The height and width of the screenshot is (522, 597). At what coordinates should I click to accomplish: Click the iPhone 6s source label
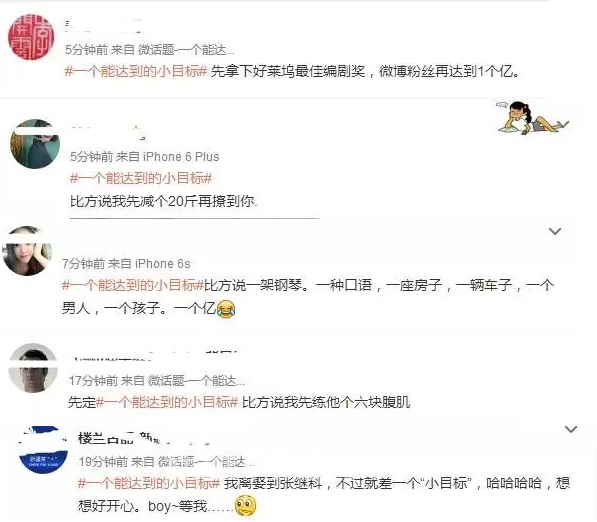(163, 264)
